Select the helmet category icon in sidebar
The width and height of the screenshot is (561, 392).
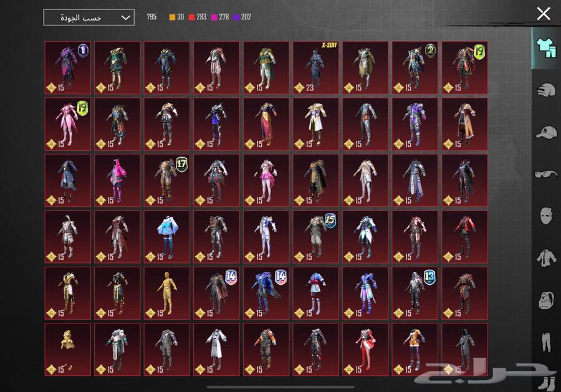pyautogui.click(x=546, y=90)
